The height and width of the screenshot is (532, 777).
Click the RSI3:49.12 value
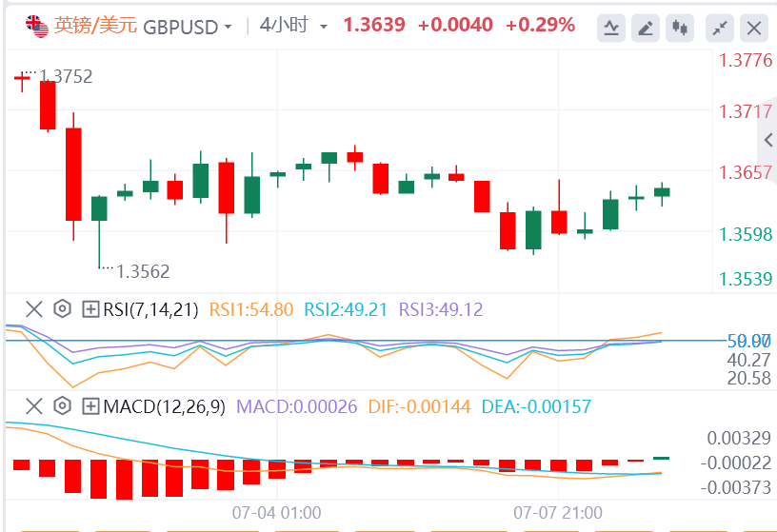[x=441, y=309]
